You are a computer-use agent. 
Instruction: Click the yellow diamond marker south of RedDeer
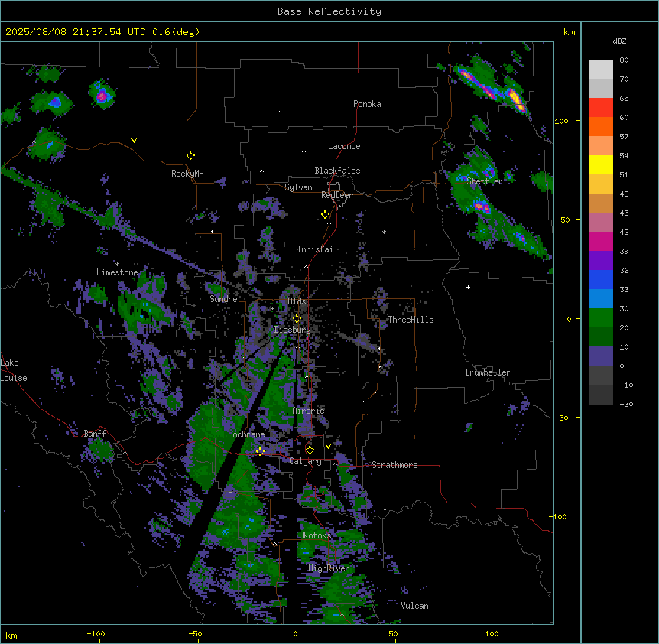(x=326, y=215)
